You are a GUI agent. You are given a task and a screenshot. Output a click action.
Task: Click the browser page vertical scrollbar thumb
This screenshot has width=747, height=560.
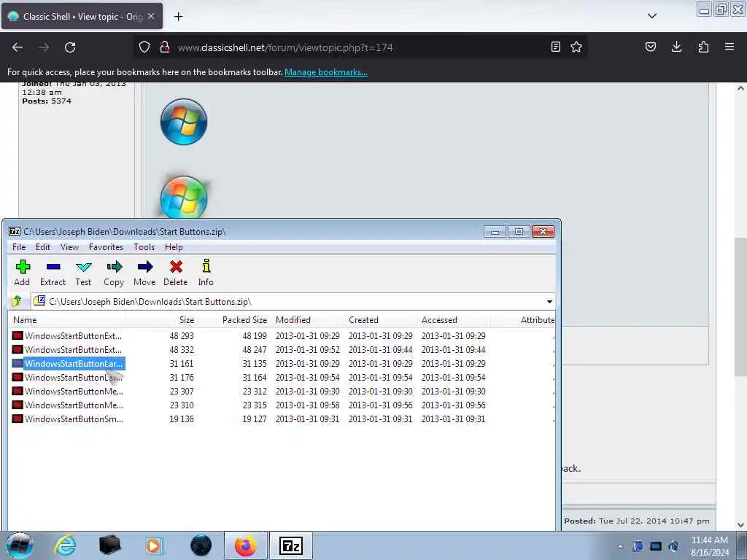[740, 307]
